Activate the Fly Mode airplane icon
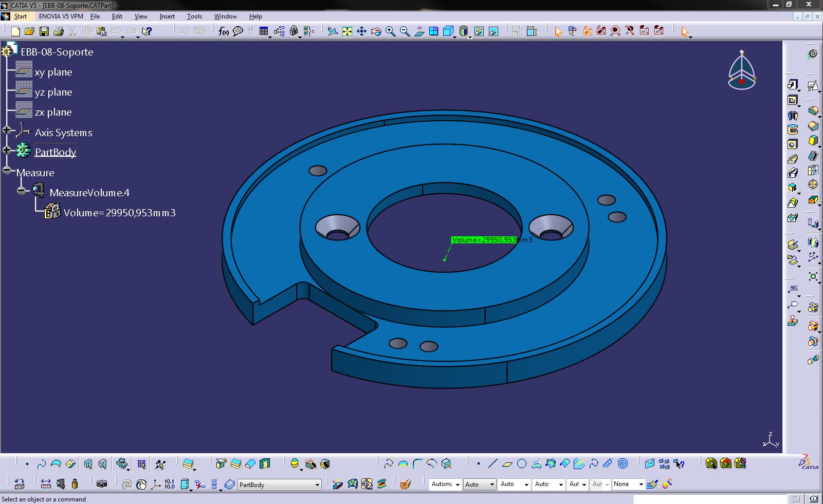The image size is (823, 504). (x=333, y=32)
